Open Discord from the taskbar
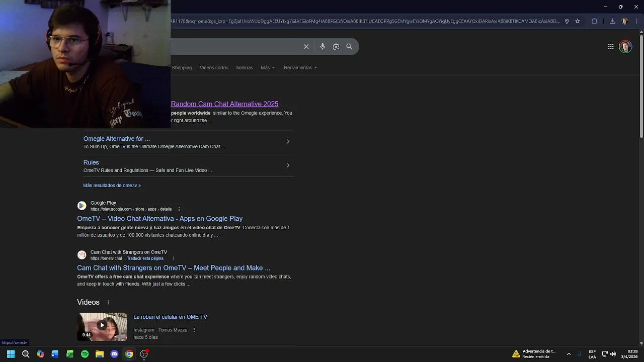Image resolution: width=644 pixels, height=362 pixels. tap(114, 354)
